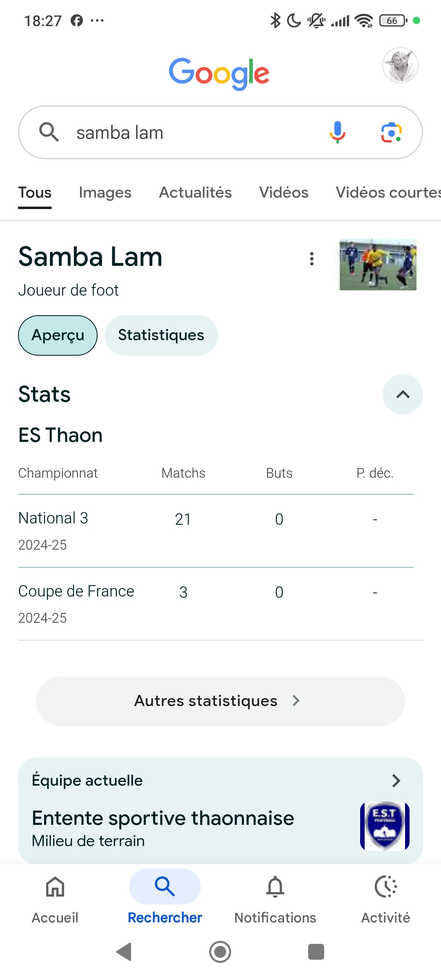Open Autres statistiques
This screenshot has width=441, height=980.
point(220,701)
